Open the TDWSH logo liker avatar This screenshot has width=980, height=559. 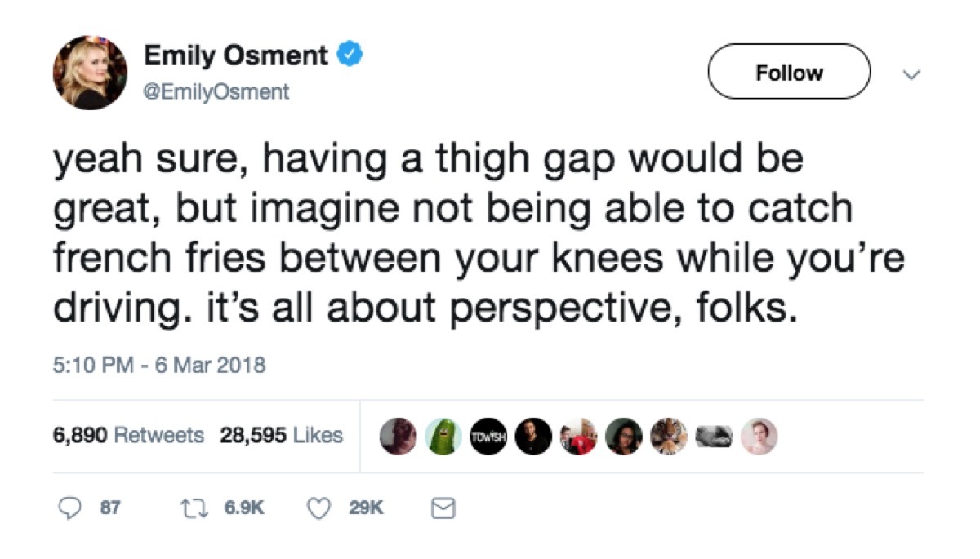(489, 437)
